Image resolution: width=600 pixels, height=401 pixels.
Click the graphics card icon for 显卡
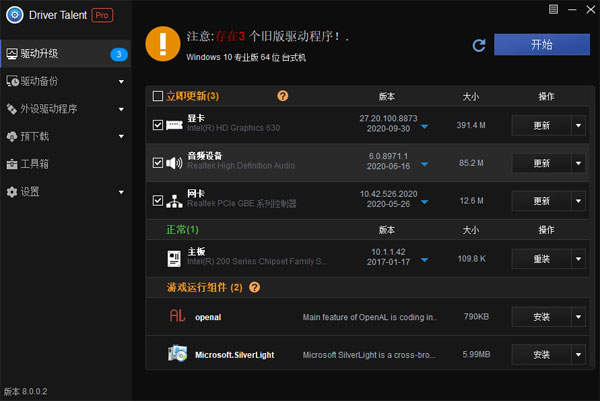coord(174,125)
